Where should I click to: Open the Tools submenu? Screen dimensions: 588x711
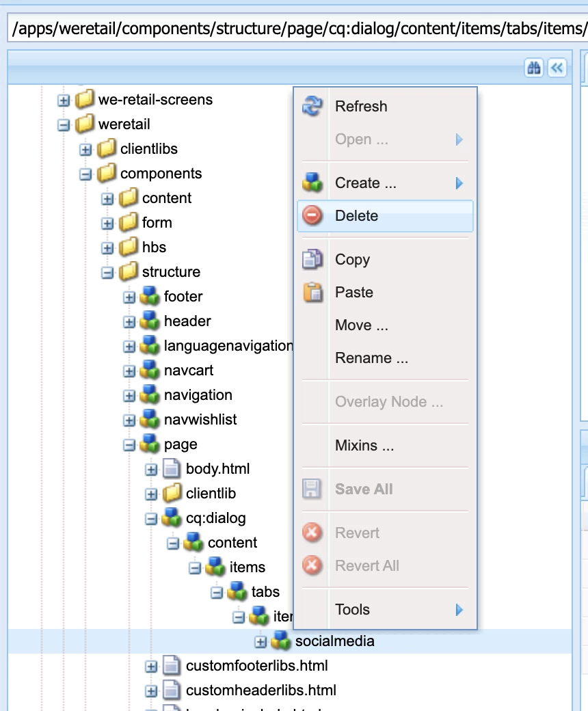click(x=385, y=609)
